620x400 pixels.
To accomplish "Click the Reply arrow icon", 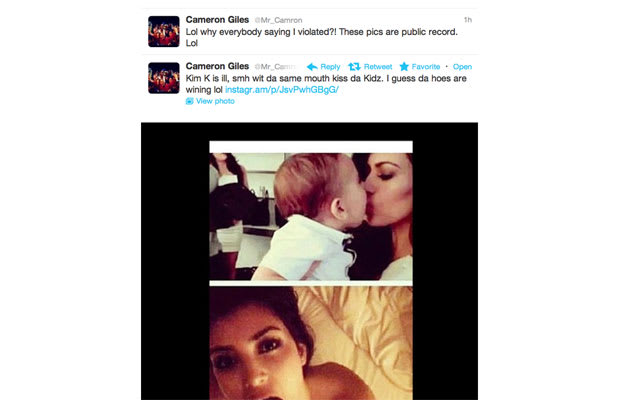I will pyautogui.click(x=312, y=67).
